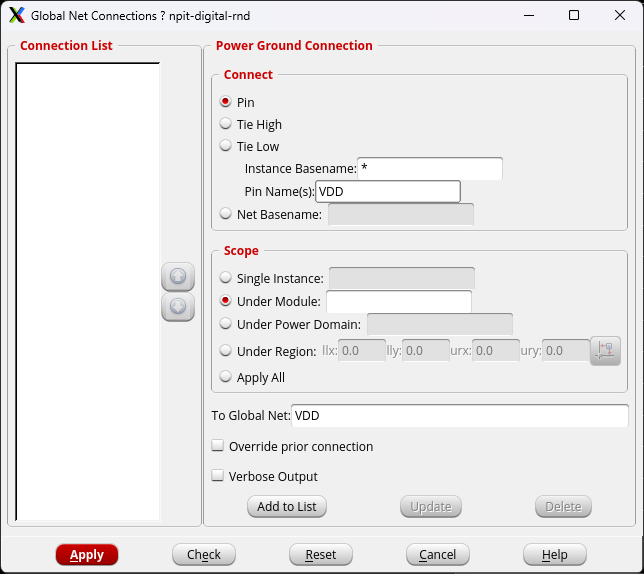Select the Pin radio button
This screenshot has width=644, height=574.
(225, 101)
